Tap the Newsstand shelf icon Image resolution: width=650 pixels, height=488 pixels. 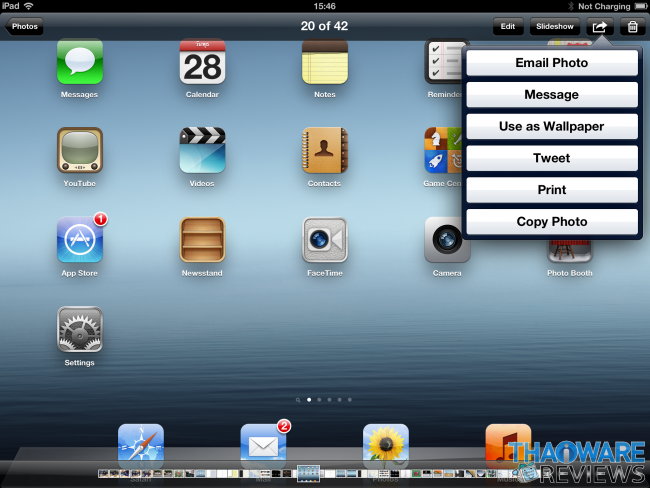[202, 240]
